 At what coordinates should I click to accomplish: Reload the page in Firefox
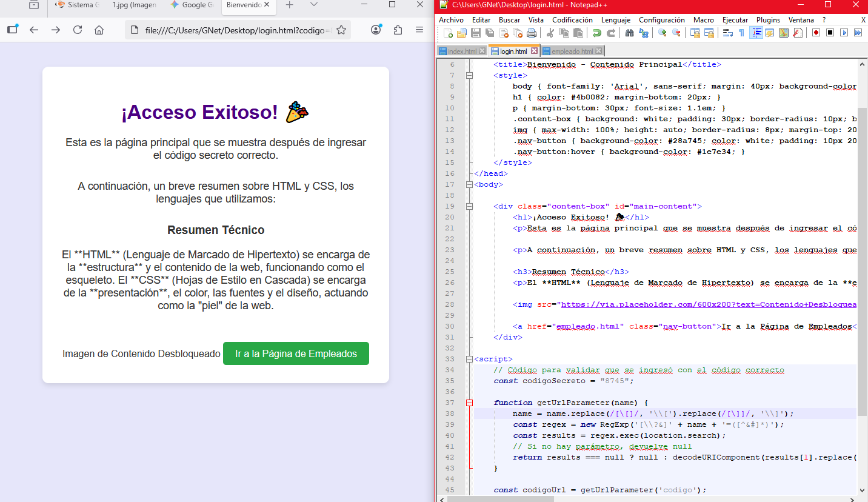click(78, 30)
